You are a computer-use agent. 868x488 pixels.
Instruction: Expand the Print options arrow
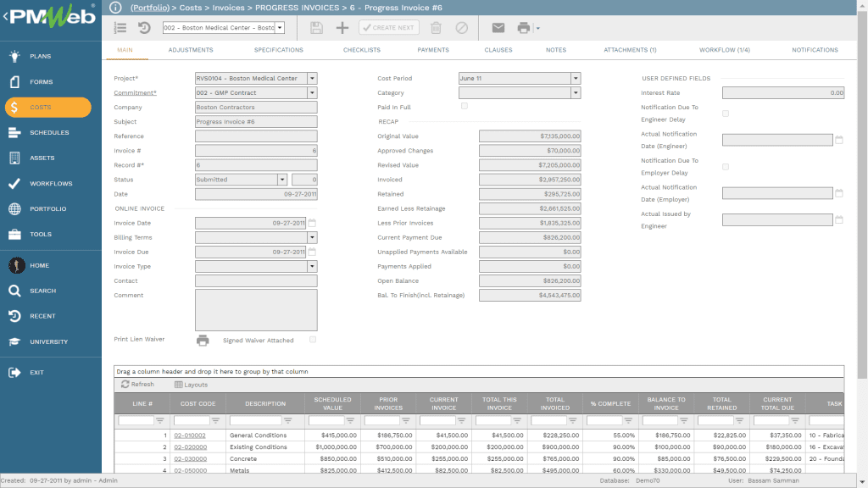click(538, 28)
